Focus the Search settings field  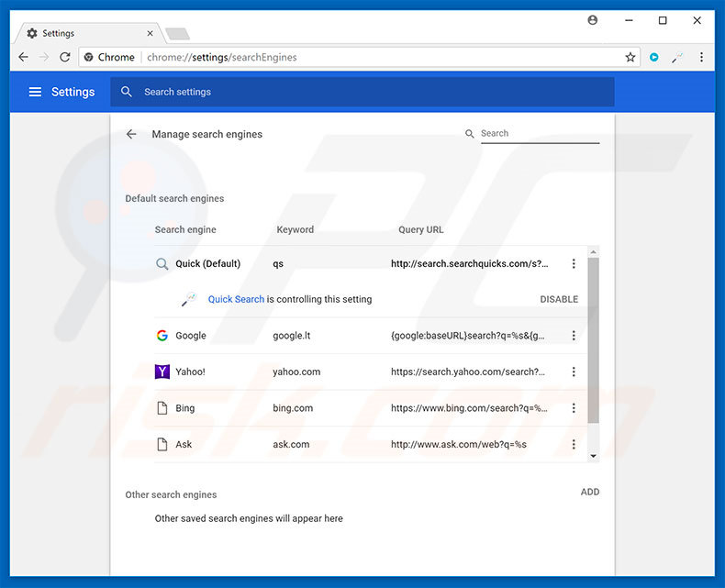click(x=362, y=92)
